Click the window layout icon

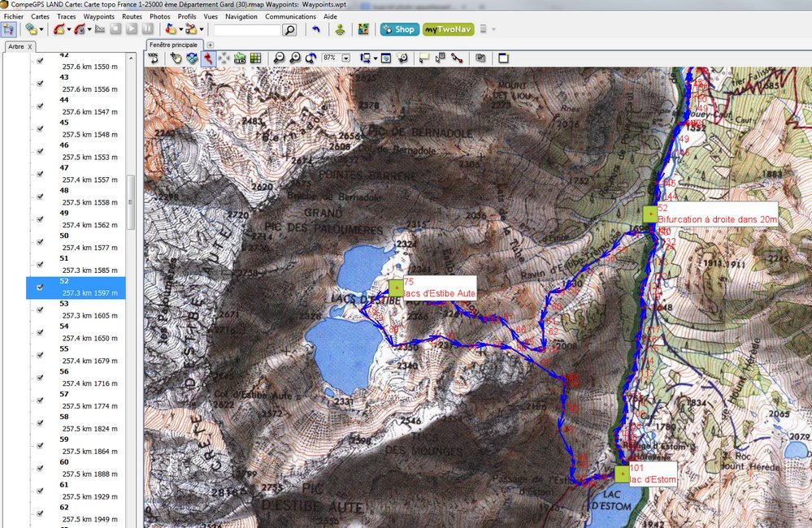(x=366, y=58)
